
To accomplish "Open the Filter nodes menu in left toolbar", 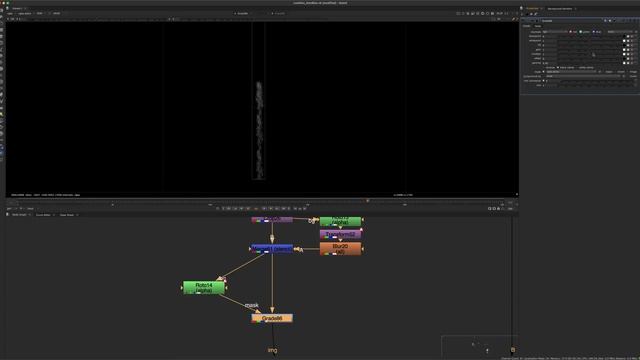I will pos(2,42).
